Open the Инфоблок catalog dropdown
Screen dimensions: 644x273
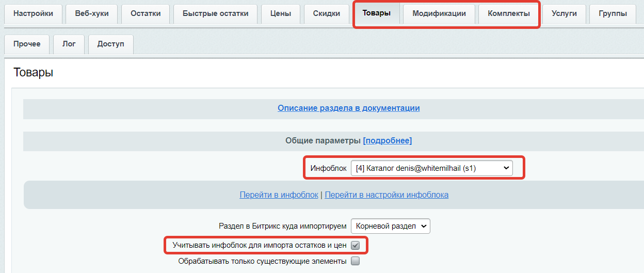pyautogui.click(x=431, y=168)
